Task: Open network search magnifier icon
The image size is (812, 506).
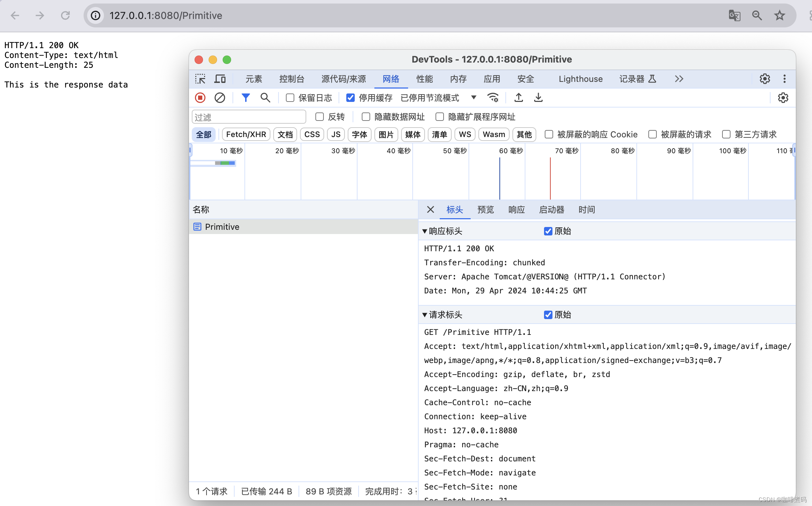Action: pos(265,98)
